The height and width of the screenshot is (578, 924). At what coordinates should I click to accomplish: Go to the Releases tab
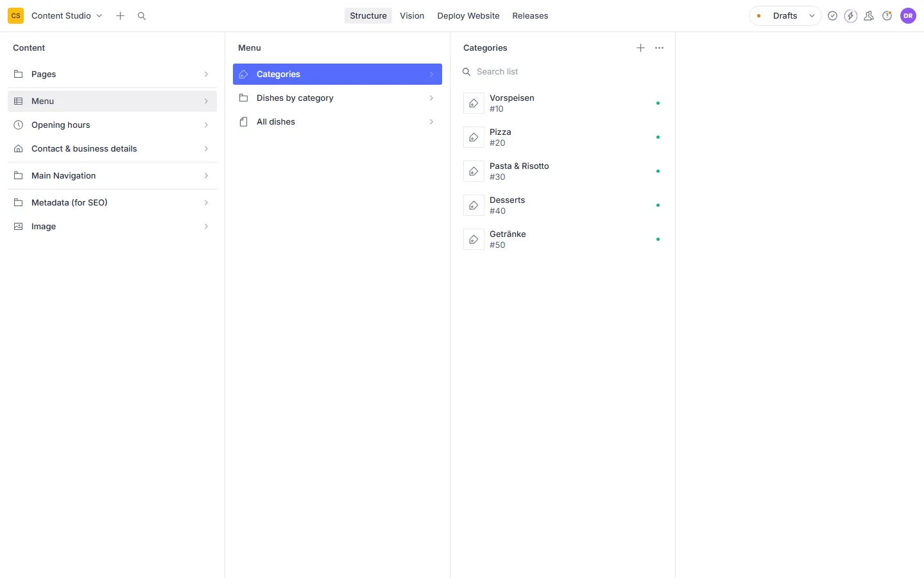530,15
